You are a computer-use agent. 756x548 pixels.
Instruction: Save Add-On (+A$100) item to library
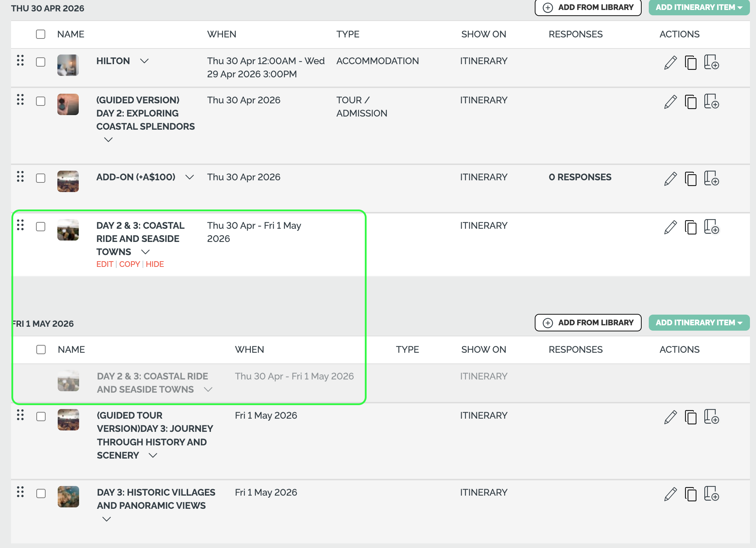tap(711, 178)
